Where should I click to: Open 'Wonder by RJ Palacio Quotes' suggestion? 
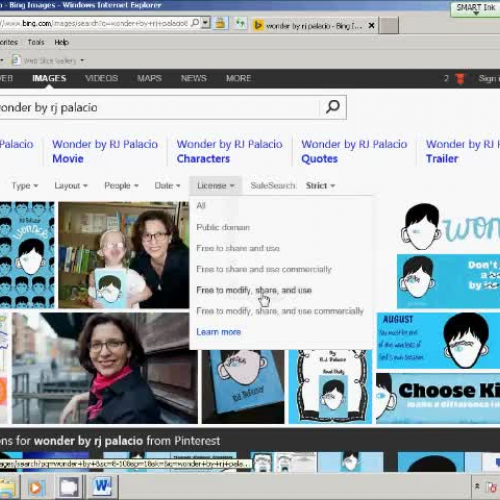click(x=354, y=151)
